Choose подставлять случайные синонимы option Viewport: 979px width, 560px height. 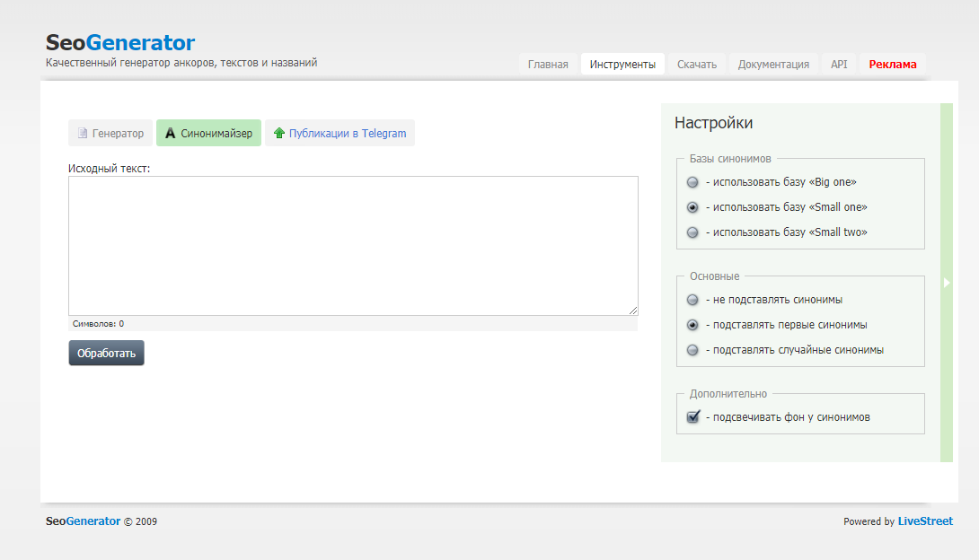pyautogui.click(x=692, y=350)
